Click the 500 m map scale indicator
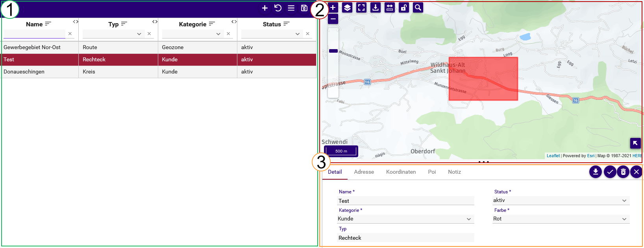The width and height of the screenshot is (644, 248). (341, 151)
